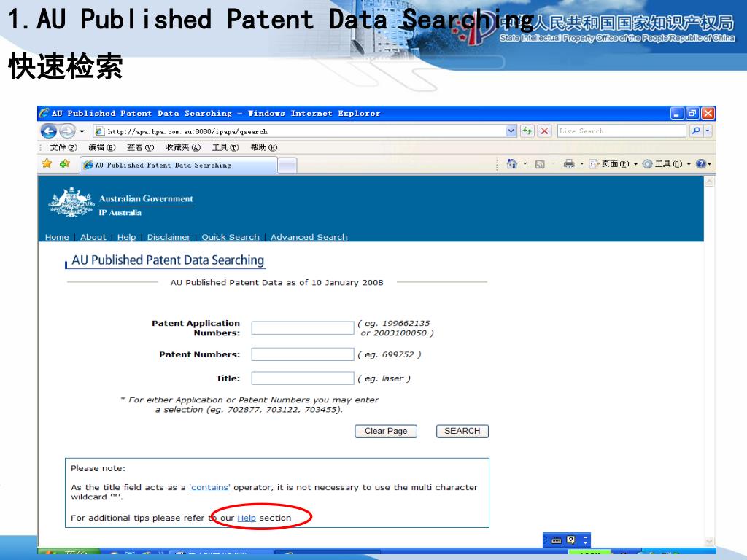Click the Live Search box
Viewport: 747px width, 560px height.
point(622,131)
